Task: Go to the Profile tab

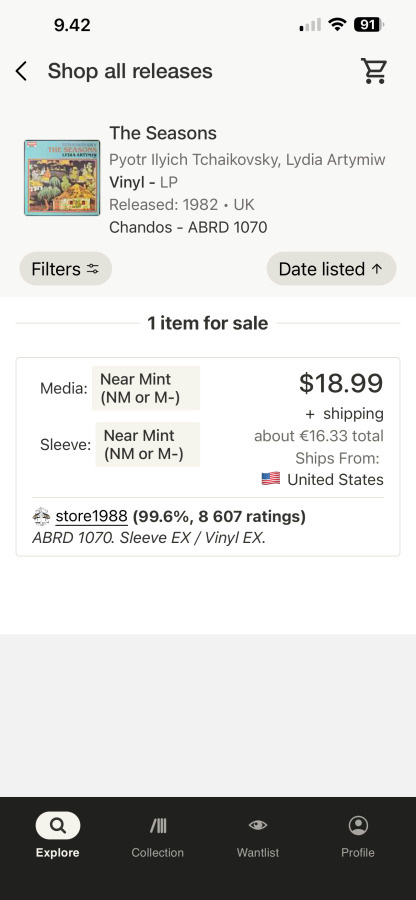Action: tap(358, 836)
